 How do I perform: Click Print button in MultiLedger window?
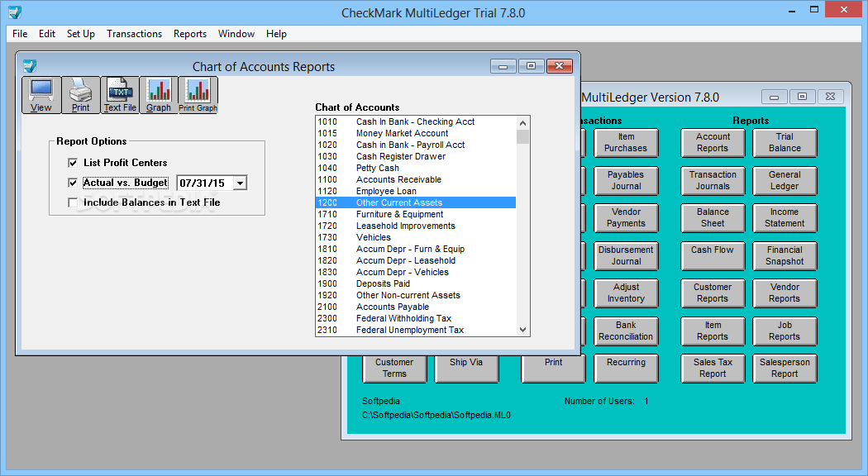pyautogui.click(x=554, y=369)
